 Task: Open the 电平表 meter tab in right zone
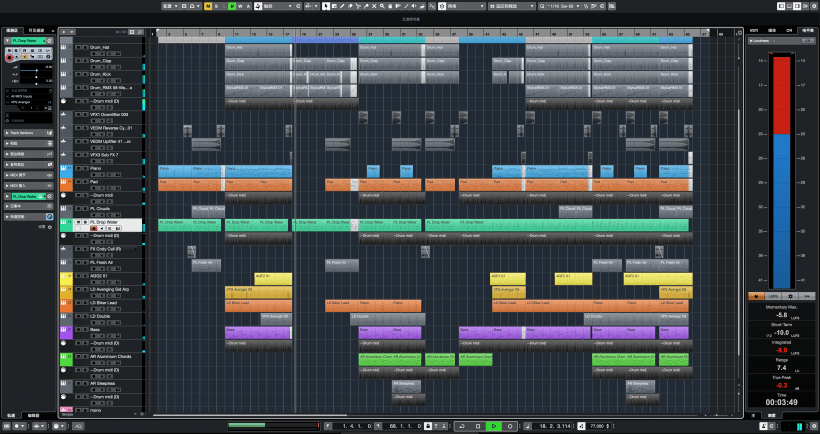[808, 30]
